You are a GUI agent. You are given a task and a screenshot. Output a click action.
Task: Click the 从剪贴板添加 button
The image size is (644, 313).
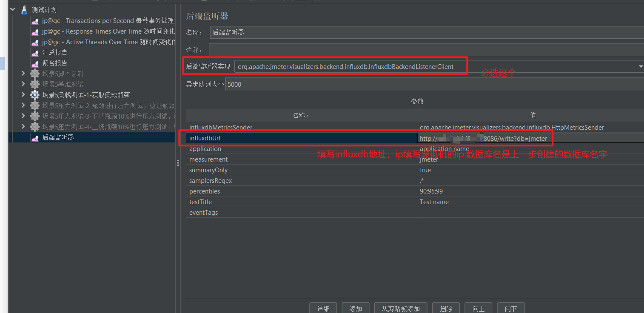[401, 308]
